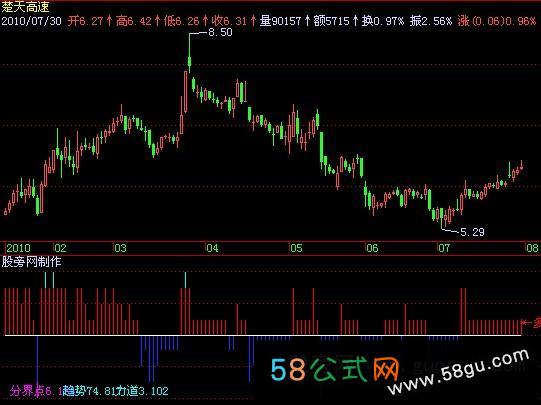The image size is (541, 405).
Task: Click the amplitude value 振2.56%
Action: 431,21
